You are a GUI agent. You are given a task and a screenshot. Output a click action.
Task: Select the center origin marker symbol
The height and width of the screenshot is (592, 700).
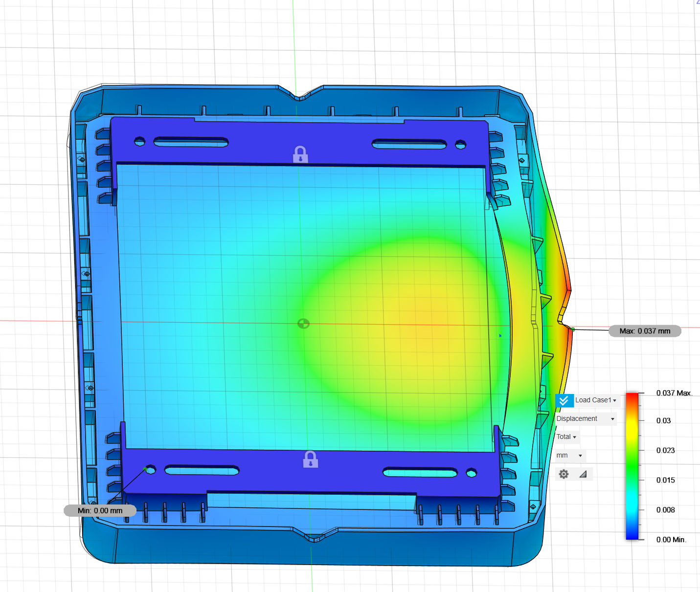click(x=303, y=324)
